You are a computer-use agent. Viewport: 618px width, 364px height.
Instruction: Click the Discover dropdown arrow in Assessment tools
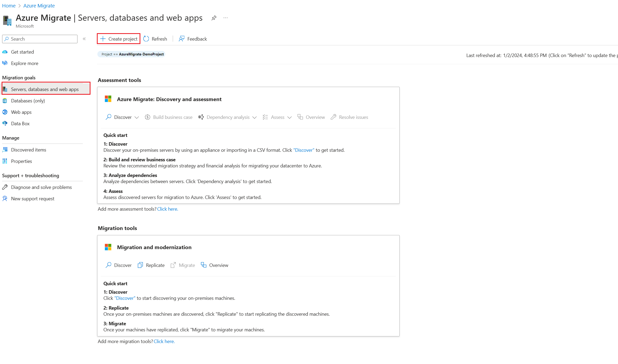point(136,117)
